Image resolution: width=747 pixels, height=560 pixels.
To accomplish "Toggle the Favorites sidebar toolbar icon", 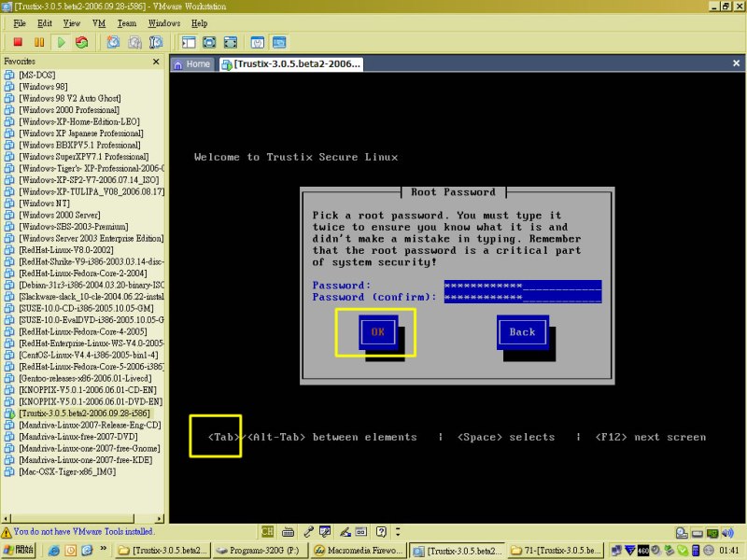I will pyautogui.click(x=189, y=42).
